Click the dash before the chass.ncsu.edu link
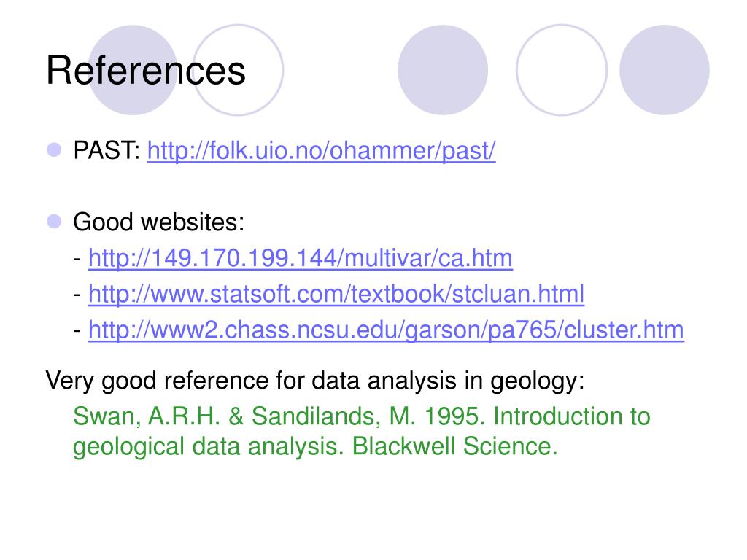The height and width of the screenshot is (560, 747). pos(77,331)
